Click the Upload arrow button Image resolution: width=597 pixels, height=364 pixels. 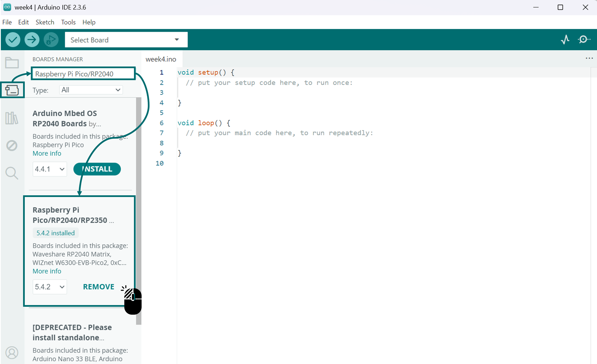[x=32, y=40]
